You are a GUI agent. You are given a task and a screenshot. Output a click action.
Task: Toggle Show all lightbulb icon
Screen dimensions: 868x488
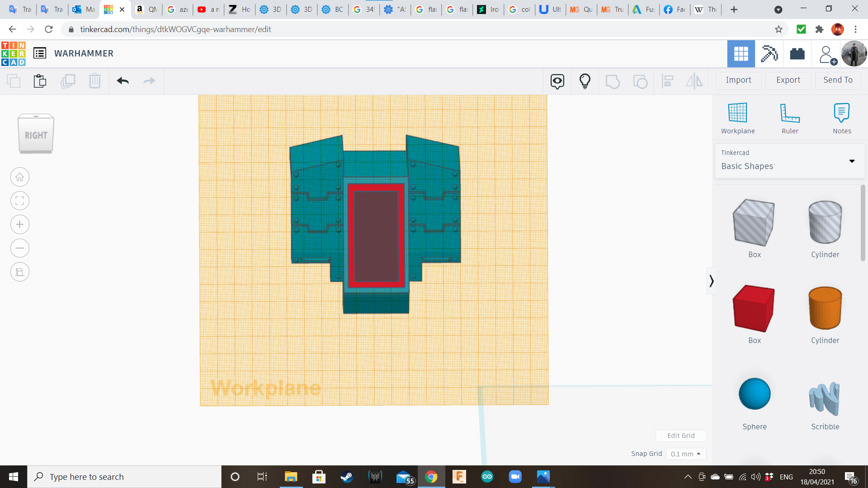pos(585,81)
